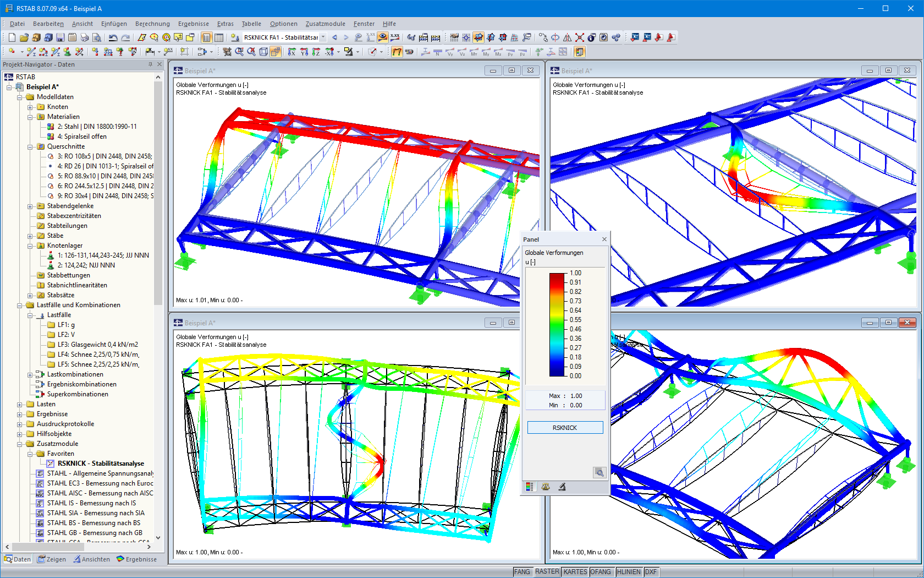Expand the Lastkombinationen tree node
This screenshot has width=924, height=578.
coord(30,374)
